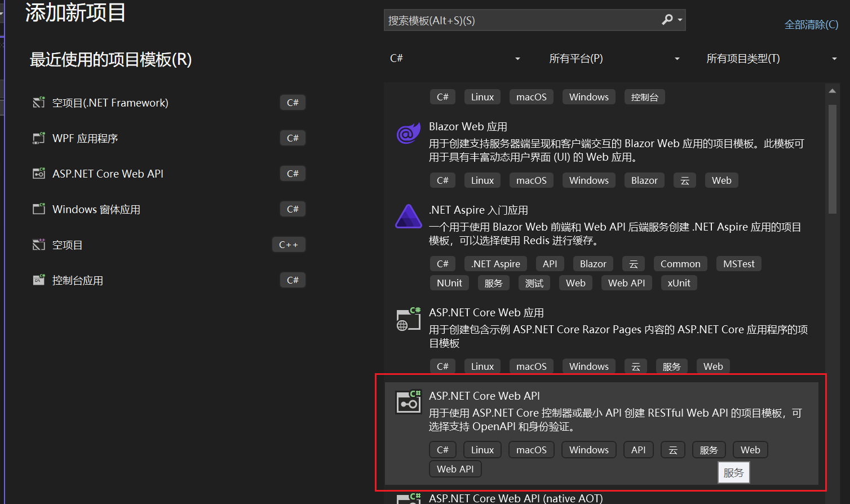
Task: Click the .NET Aspire tag
Action: click(495, 264)
